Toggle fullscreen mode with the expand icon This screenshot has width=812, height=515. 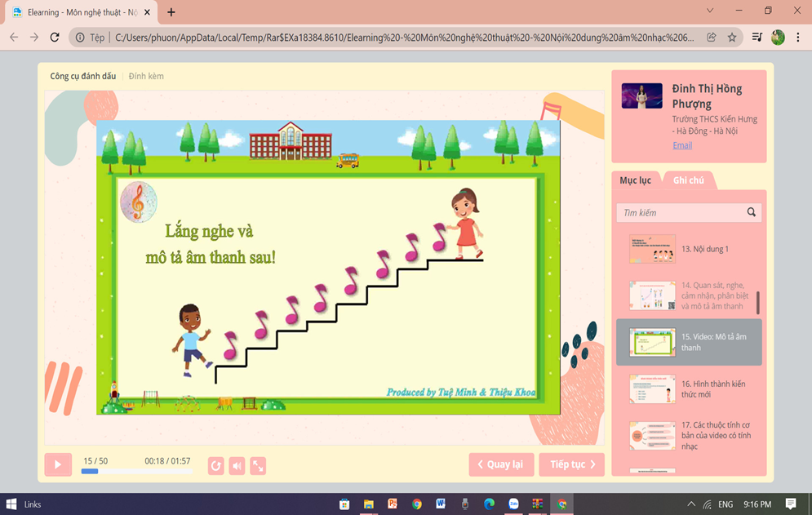(258, 465)
